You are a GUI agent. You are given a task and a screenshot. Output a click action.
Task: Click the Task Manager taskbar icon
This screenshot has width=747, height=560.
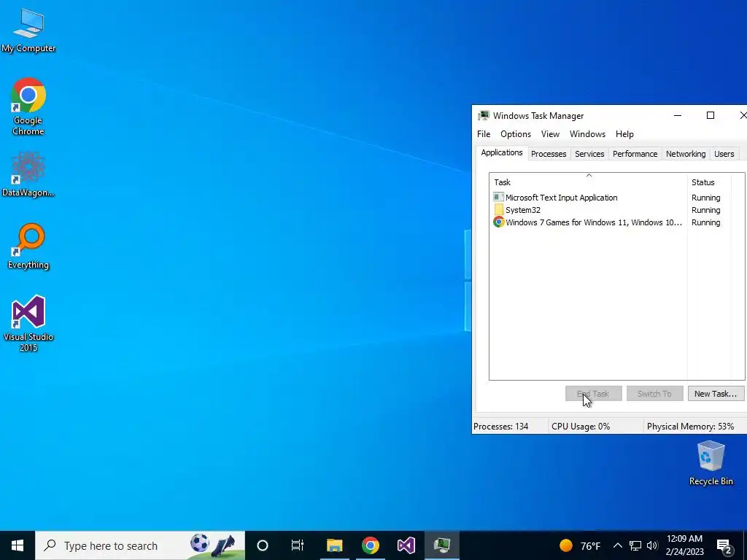442,545
